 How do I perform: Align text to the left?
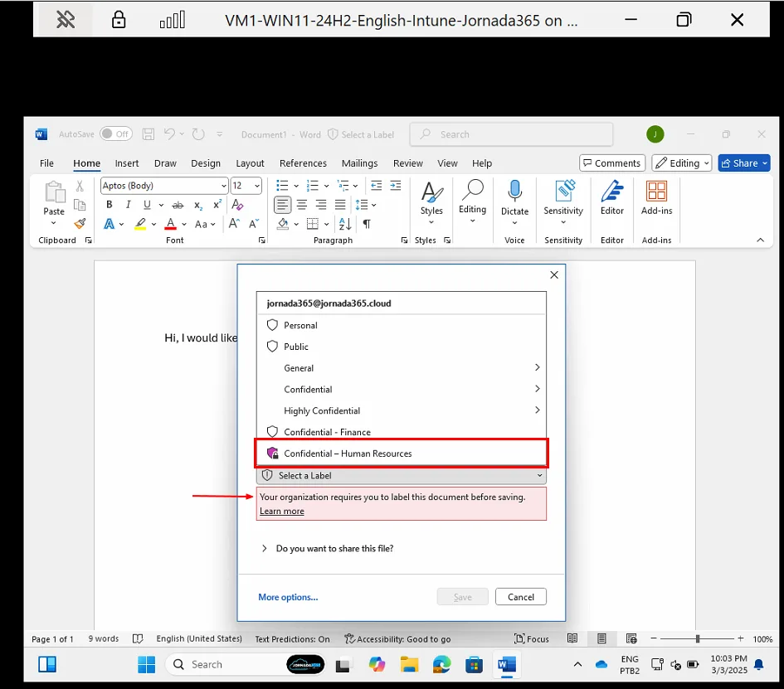pos(283,204)
